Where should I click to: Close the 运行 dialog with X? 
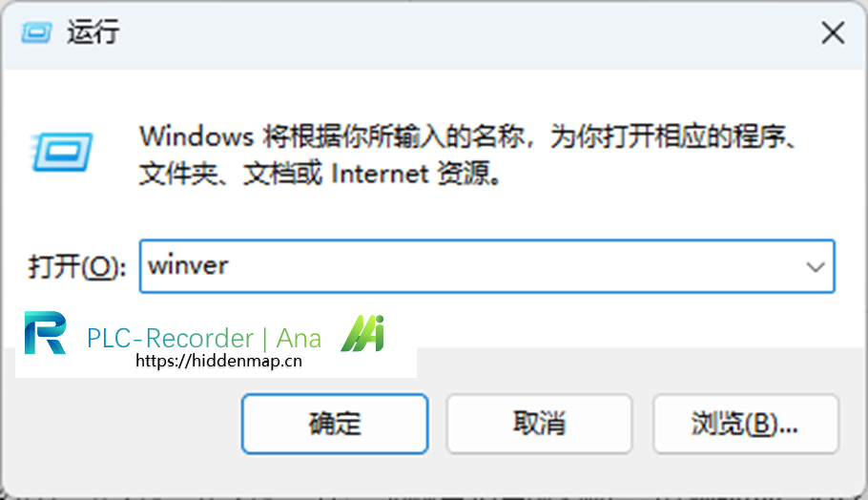(x=833, y=32)
